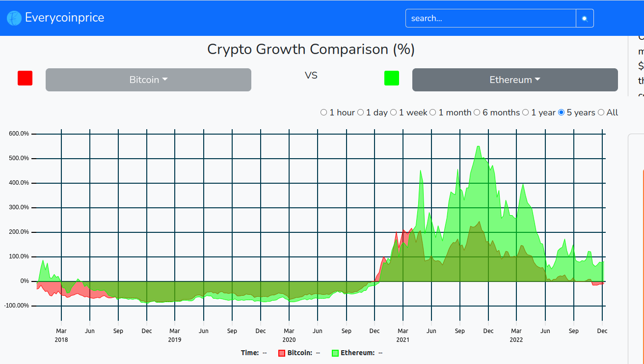Click the 300.0% y-axis label
The image size is (644, 364).
click(19, 207)
